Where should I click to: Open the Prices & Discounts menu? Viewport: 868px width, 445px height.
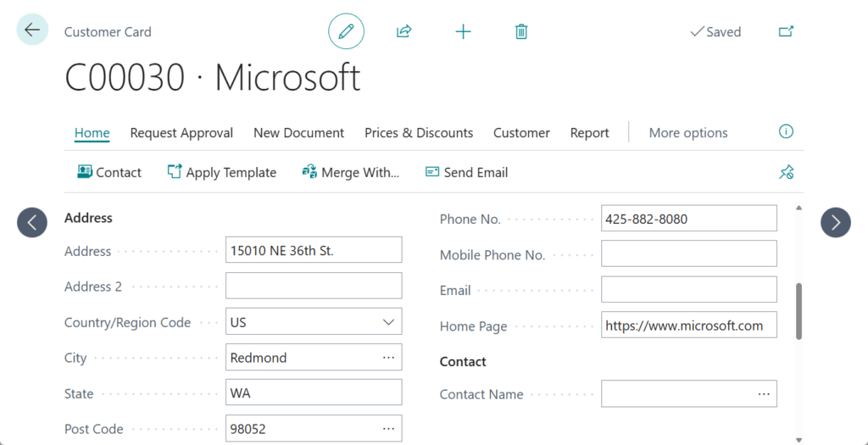[419, 133]
